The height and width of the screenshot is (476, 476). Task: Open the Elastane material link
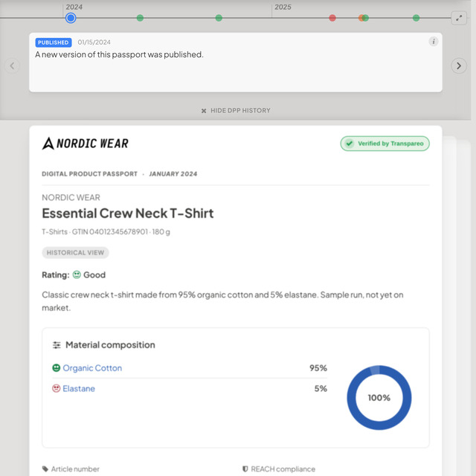point(79,388)
